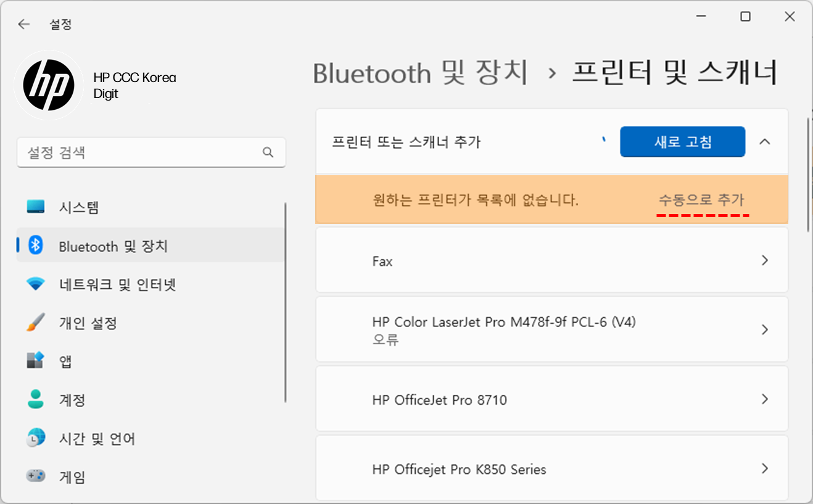Click the paintbrush 개인 설정 icon
Viewport: 813px width, 504px height.
pos(36,323)
